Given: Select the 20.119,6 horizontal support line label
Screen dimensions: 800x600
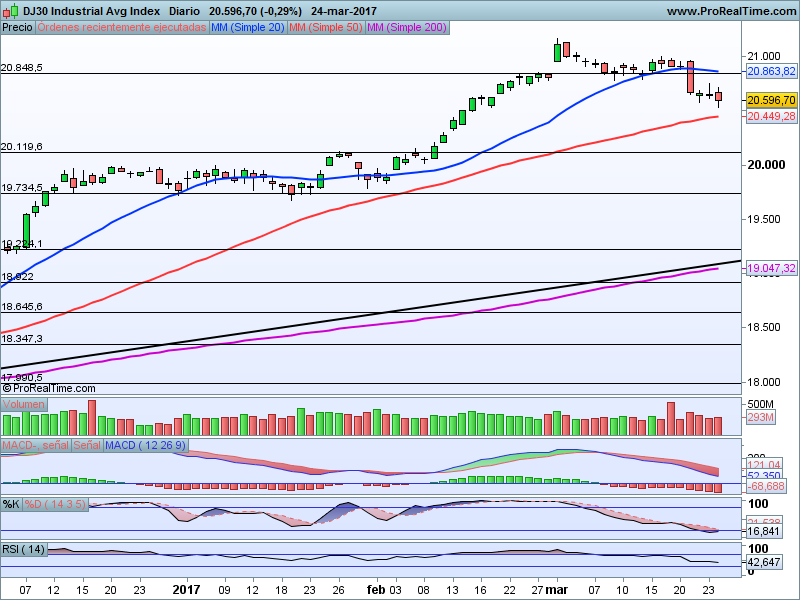Looking at the screenshot, I should pyautogui.click(x=22, y=146).
